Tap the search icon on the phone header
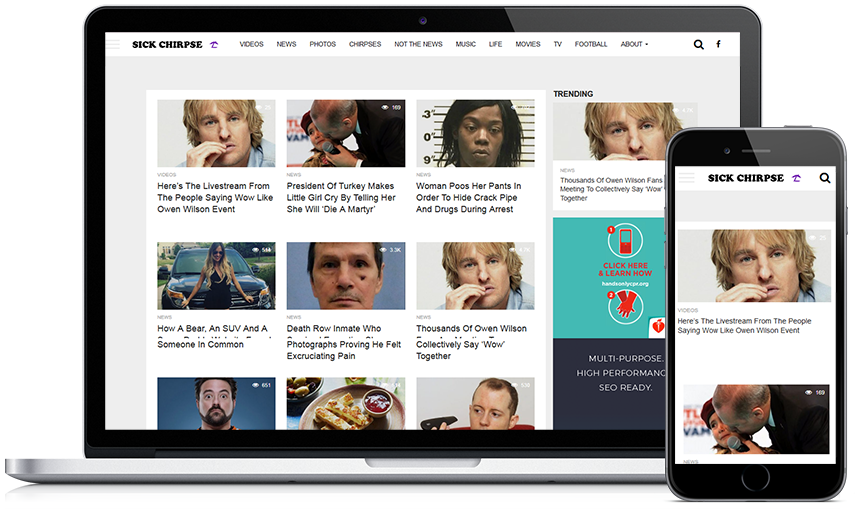Viewport: 855px width, 509px height. coord(825,178)
